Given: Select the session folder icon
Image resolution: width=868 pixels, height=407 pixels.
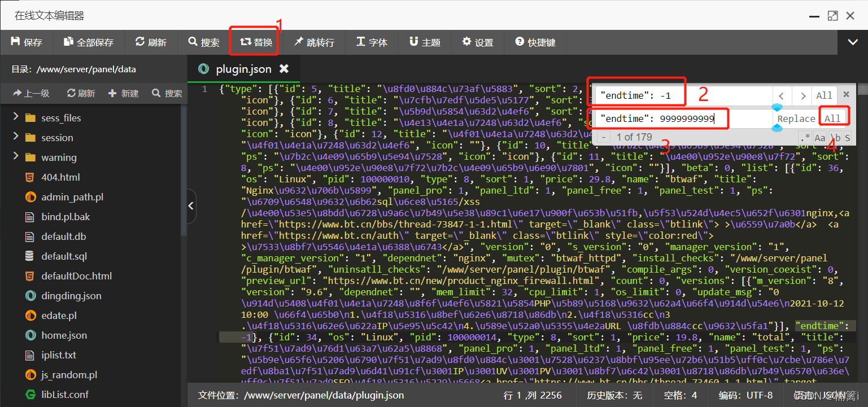Looking at the screenshot, I should (30, 137).
